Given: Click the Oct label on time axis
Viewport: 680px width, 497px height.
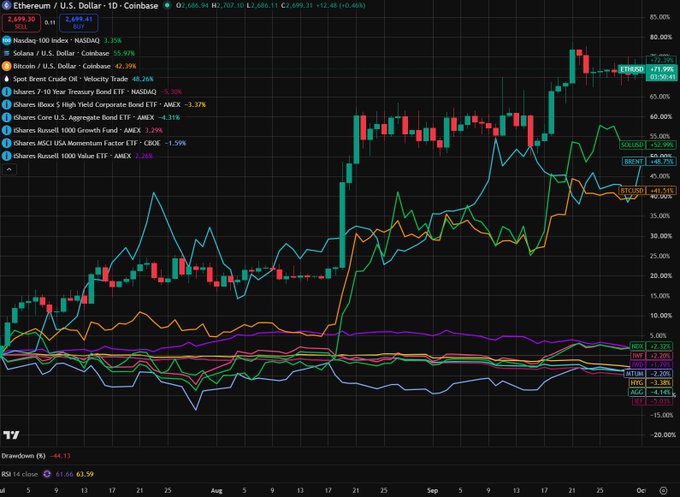Looking at the screenshot, I should 641,490.
